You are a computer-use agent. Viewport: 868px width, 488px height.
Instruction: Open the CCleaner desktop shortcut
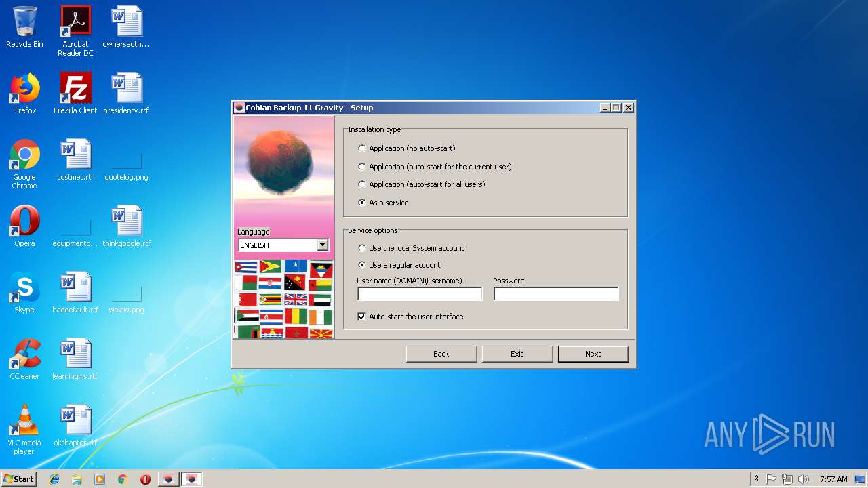point(24,359)
